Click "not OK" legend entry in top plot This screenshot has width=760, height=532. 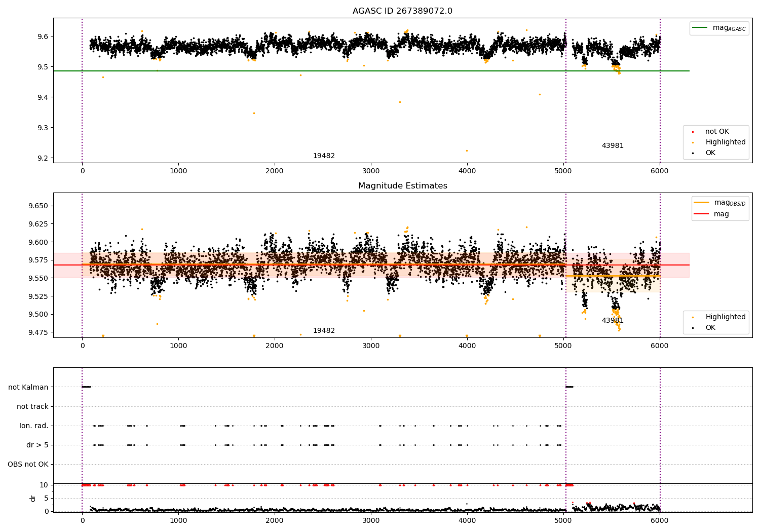[717, 132]
